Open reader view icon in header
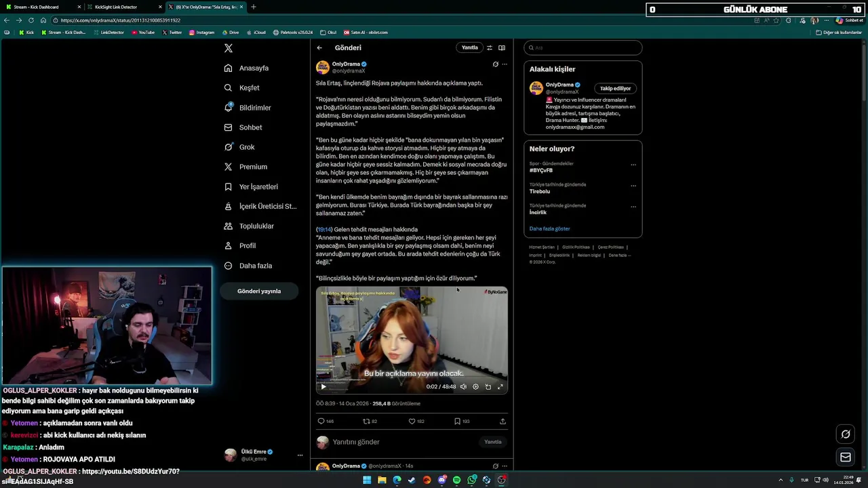This screenshot has width=868, height=488. click(x=502, y=48)
